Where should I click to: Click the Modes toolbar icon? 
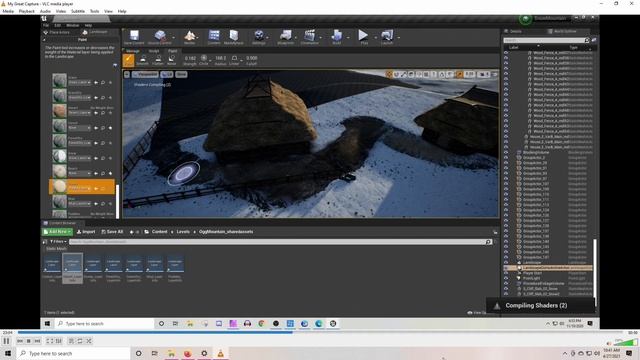189,37
